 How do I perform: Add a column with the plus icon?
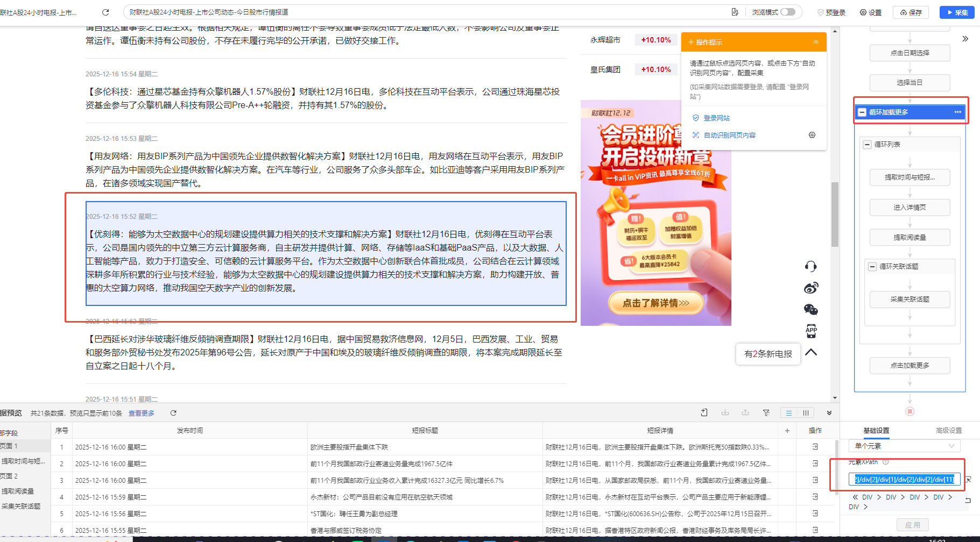click(x=787, y=431)
